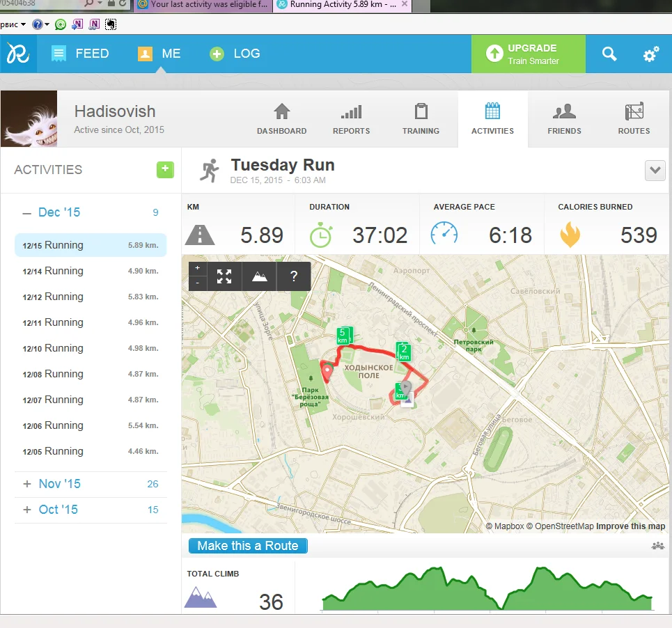Expand the Oct '15 month group

coord(27,510)
